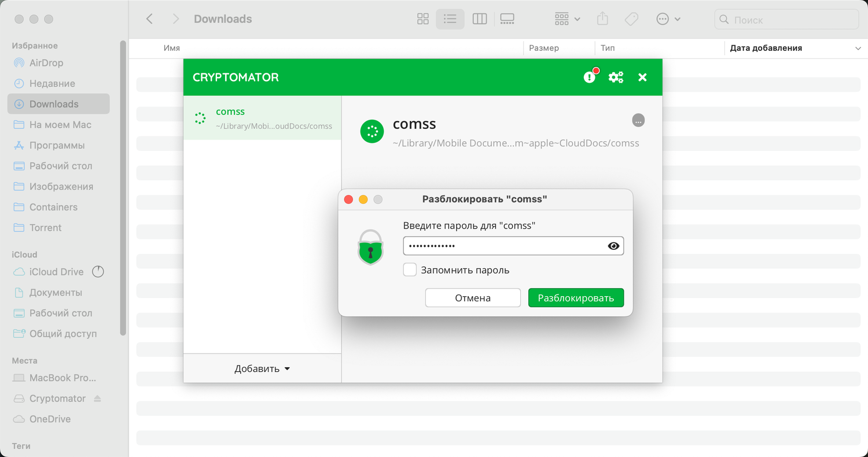The height and width of the screenshot is (457, 868).
Task: Minimize the Разблокировать dialog with yellow button
Action: 363,200
